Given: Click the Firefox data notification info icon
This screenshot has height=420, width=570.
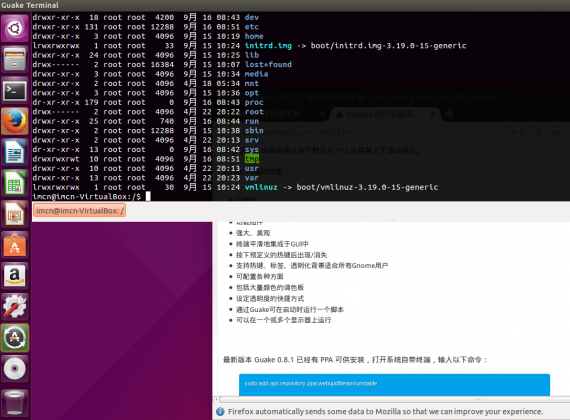Looking at the screenshot, I should (x=220, y=412).
